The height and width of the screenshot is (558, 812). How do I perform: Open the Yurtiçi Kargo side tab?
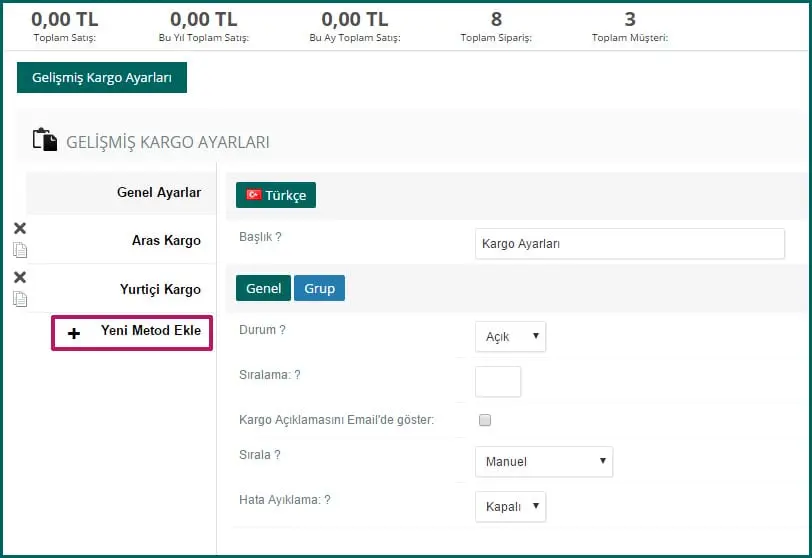point(121,289)
